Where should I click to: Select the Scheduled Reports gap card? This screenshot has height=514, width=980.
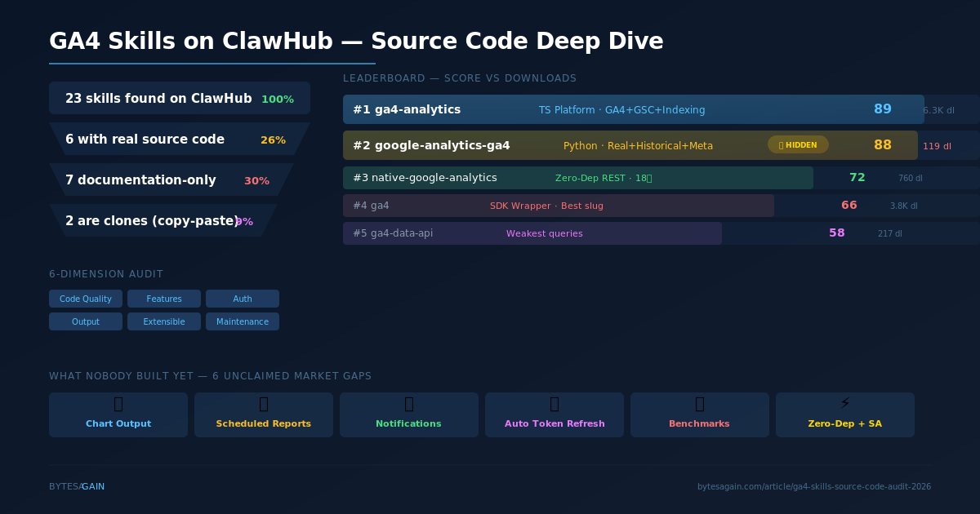[x=264, y=414]
